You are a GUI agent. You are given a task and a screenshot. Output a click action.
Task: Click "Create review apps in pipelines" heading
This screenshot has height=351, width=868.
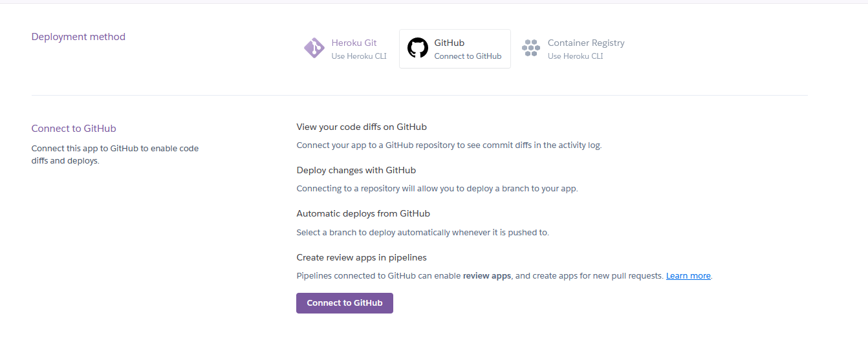coord(362,257)
